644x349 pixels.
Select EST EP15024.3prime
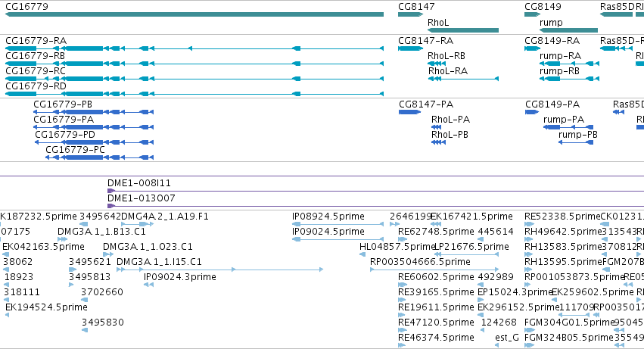coord(481,300)
